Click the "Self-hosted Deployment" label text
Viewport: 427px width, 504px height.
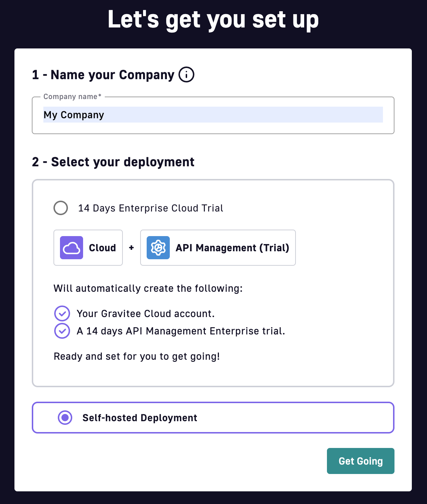[140, 418]
